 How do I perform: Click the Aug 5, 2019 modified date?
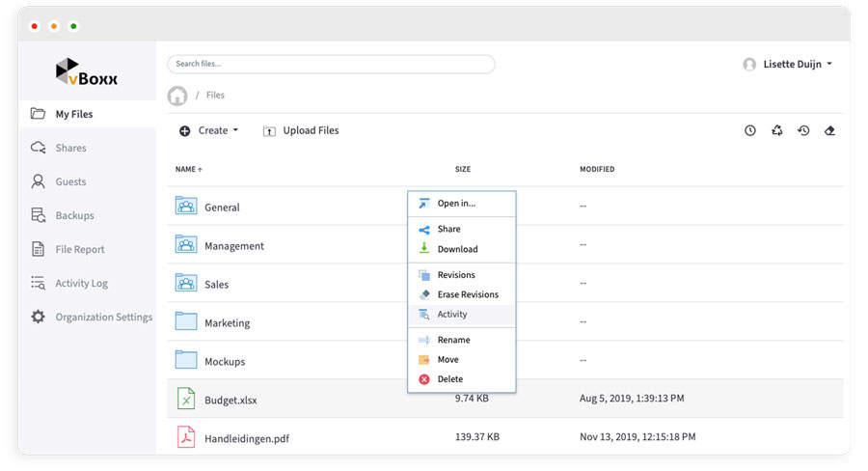pyautogui.click(x=632, y=398)
